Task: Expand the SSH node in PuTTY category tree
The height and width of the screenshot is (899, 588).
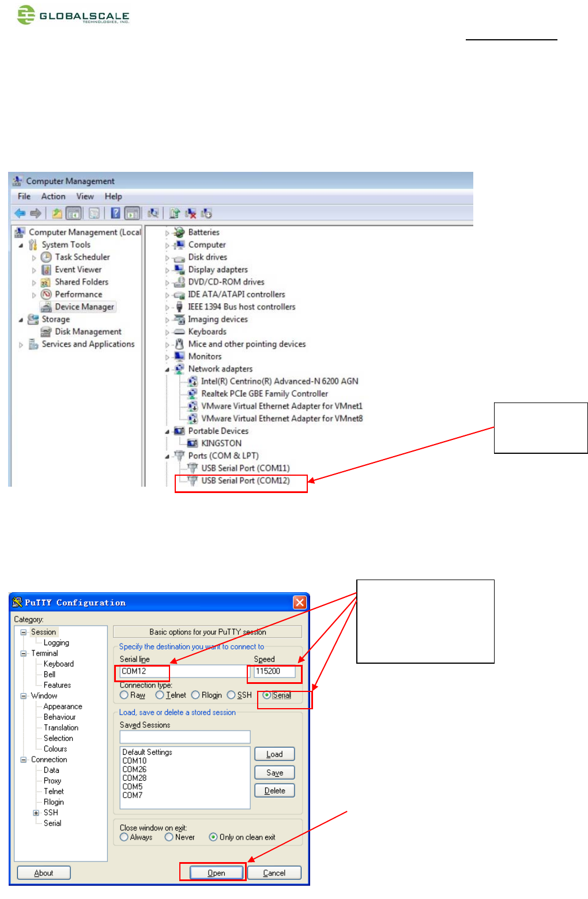Action: point(36,813)
